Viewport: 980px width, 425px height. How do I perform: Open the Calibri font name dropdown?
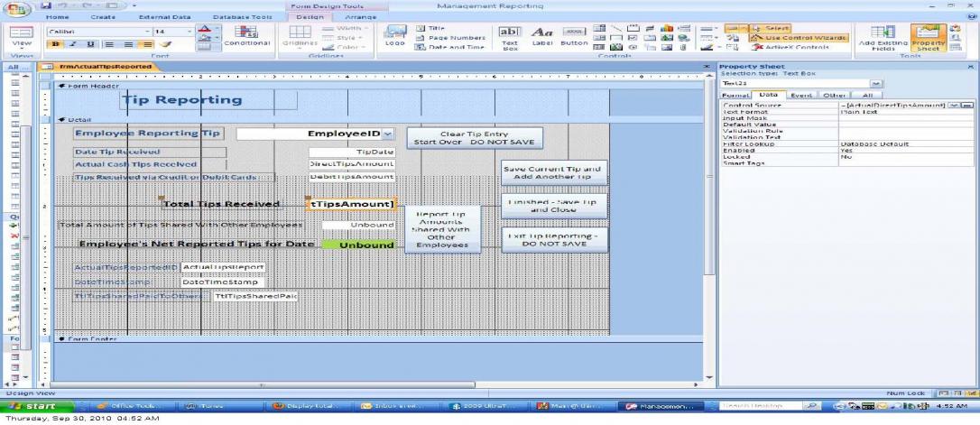tap(147, 32)
